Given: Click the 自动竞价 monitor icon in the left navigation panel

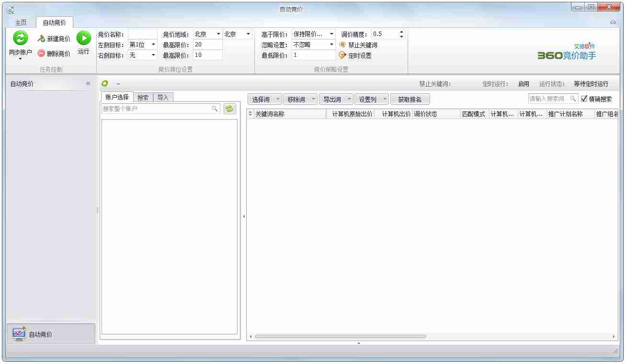Looking at the screenshot, I should 19,334.
